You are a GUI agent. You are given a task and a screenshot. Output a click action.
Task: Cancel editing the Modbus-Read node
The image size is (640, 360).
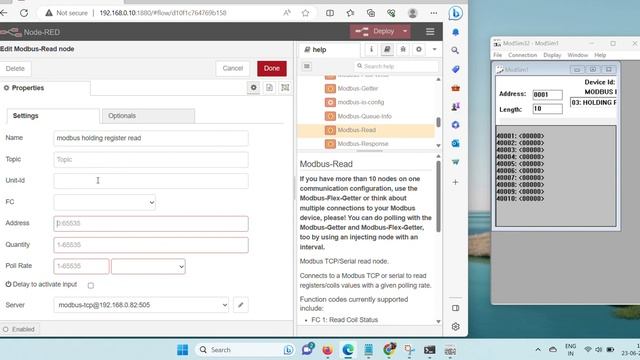[233, 69]
